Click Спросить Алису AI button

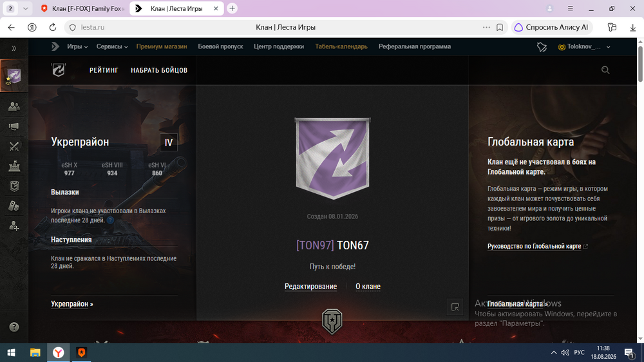coord(552,27)
